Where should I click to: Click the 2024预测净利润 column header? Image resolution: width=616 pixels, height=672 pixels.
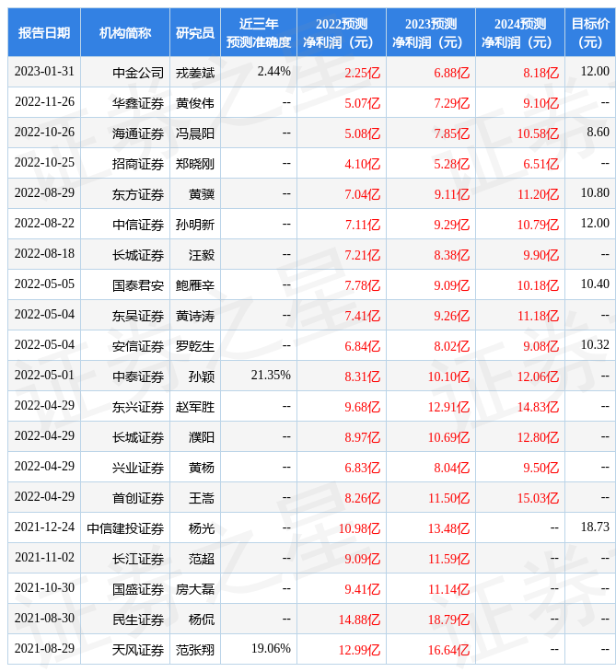[x=520, y=32]
